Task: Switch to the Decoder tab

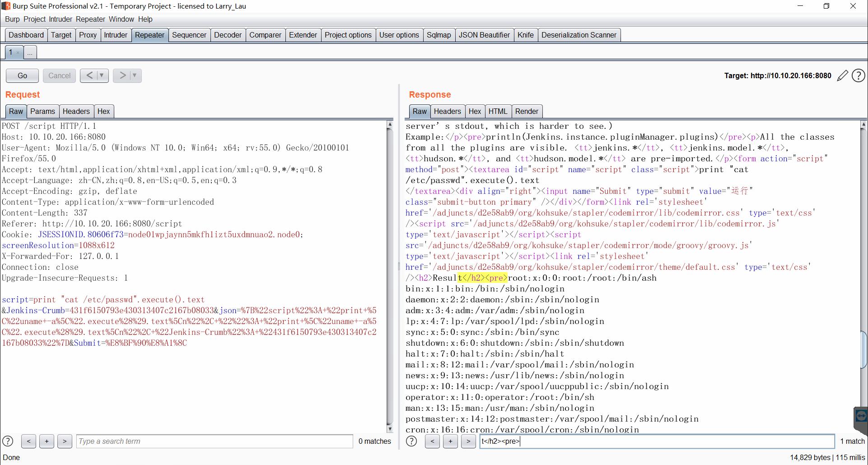Action: click(x=228, y=35)
